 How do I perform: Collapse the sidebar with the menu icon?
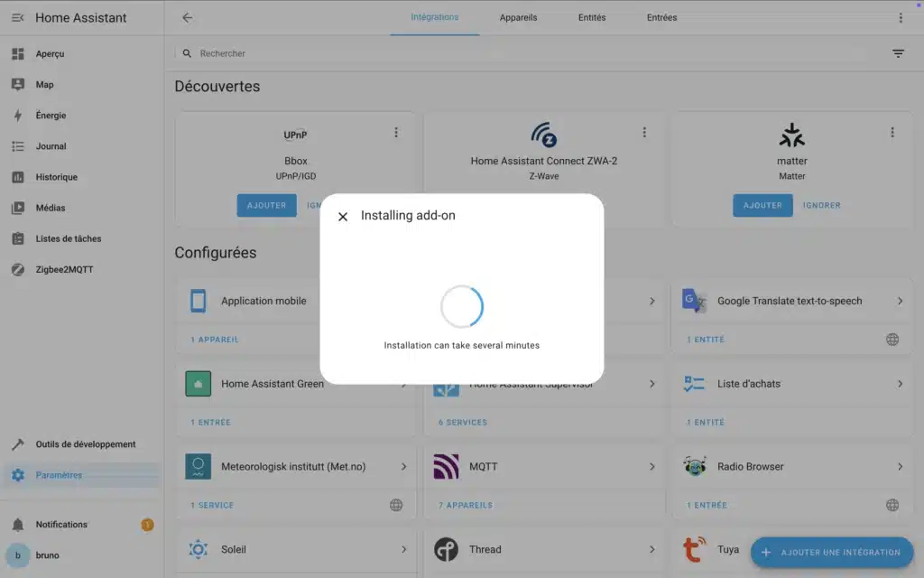(18, 18)
